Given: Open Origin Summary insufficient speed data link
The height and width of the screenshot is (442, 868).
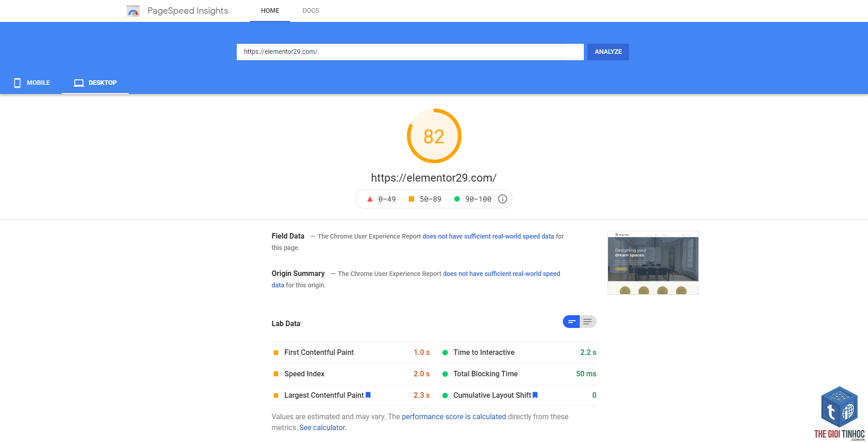Looking at the screenshot, I should click(x=501, y=274).
